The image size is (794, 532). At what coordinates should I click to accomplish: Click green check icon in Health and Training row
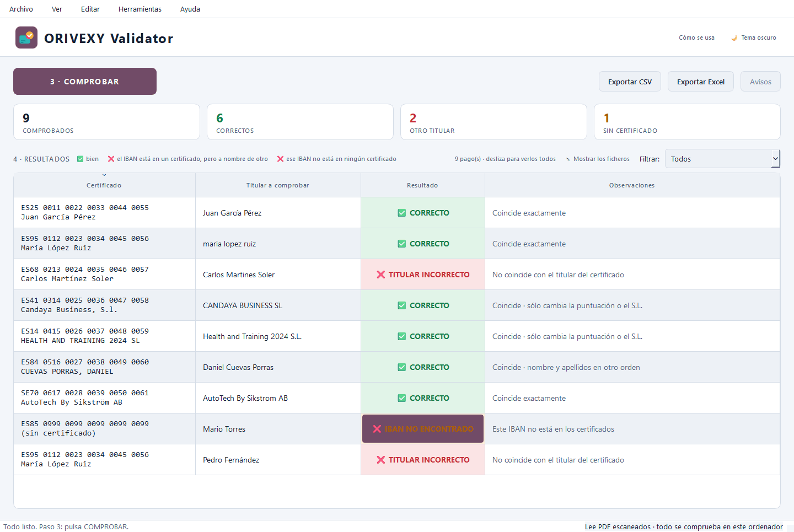pyautogui.click(x=402, y=336)
